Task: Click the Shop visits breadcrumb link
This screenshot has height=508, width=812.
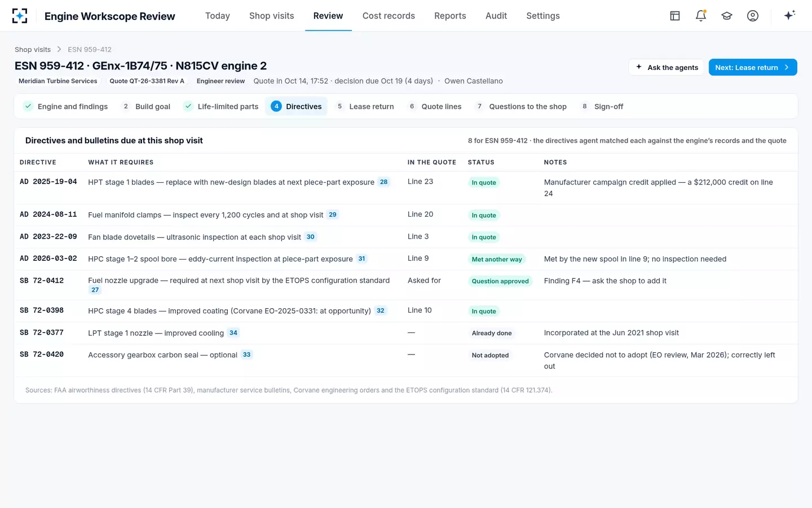Action: tap(33, 50)
